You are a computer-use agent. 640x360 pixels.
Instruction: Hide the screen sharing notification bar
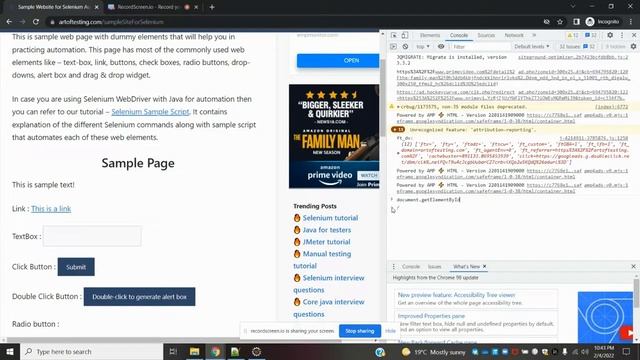[x=390, y=331]
